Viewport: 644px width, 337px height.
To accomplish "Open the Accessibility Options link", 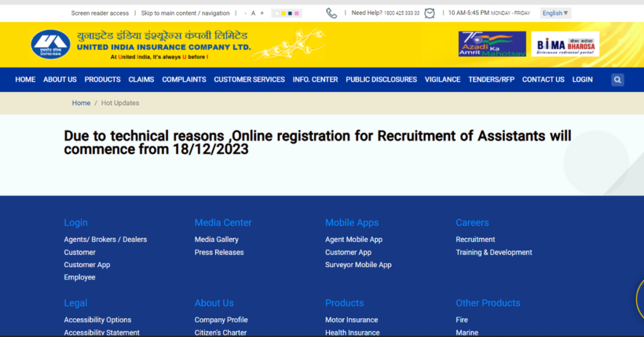I will pos(97,320).
